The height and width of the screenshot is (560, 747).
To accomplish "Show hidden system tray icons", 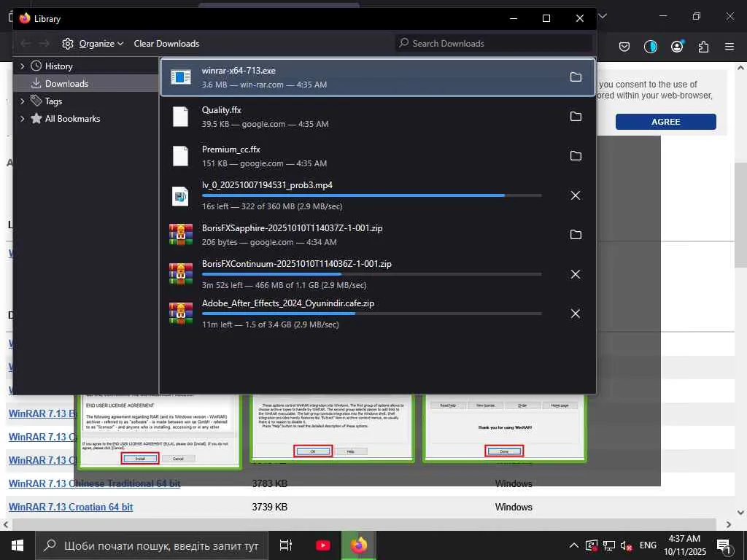I will click(574, 545).
